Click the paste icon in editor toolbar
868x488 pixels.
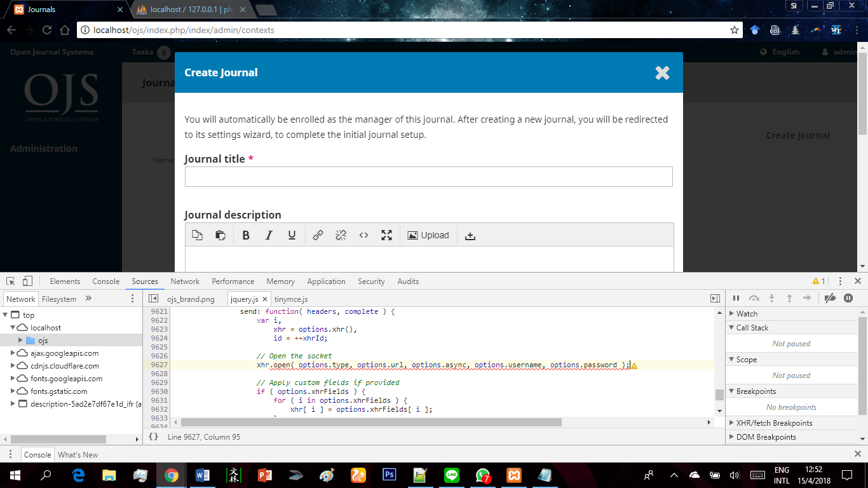click(220, 235)
